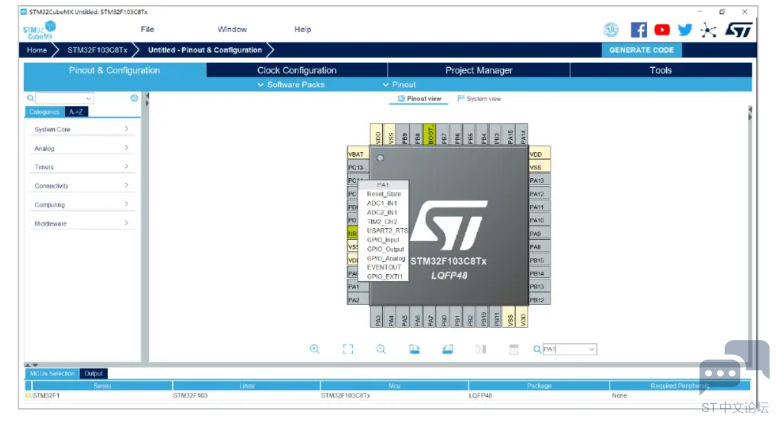Switch to Clock Configuration tab
This screenshot has height=423, width=778.
coord(297,70)
